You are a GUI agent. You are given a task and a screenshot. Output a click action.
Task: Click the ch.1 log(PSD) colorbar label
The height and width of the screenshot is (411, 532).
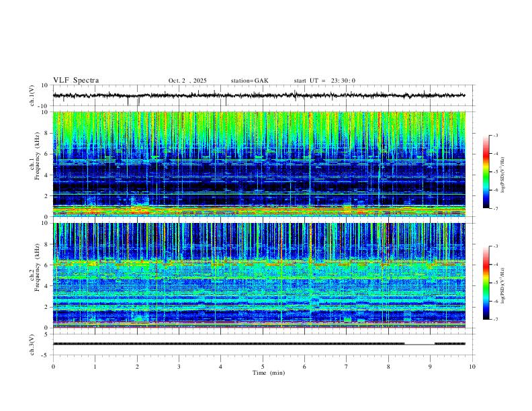coord(503,175)
